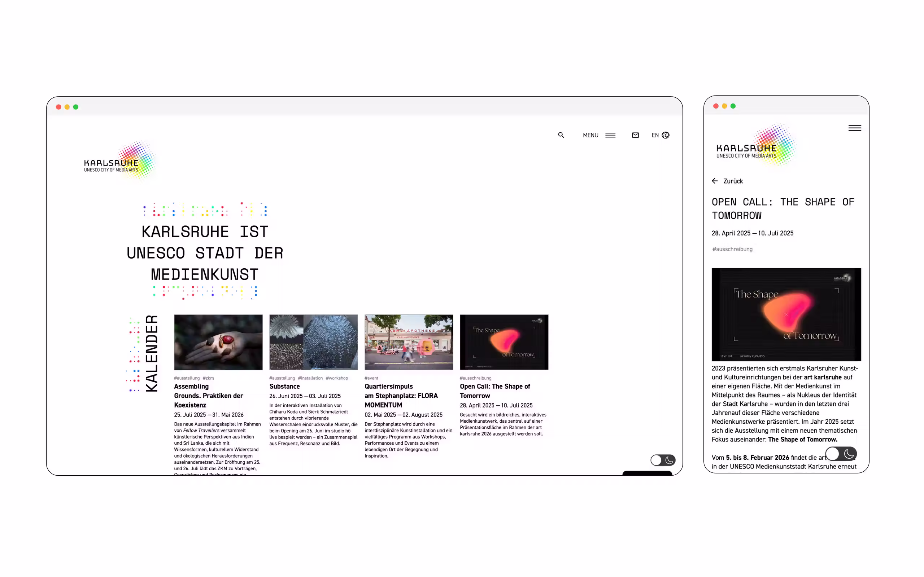Toggle dark mode in the desktop window
Viewport: 924px width, 577px height.
pyautogui.click(x=663, y=460)
